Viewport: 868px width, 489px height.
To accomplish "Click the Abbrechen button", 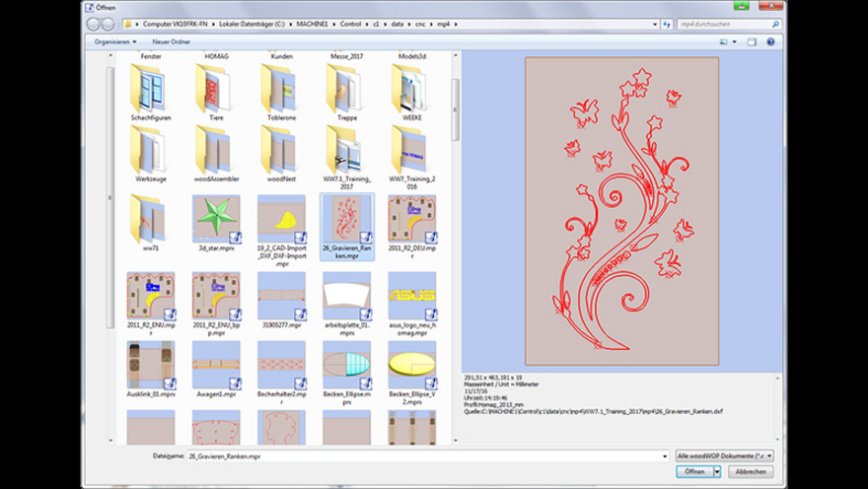I will pyautogui.click(x=751, y=472).
